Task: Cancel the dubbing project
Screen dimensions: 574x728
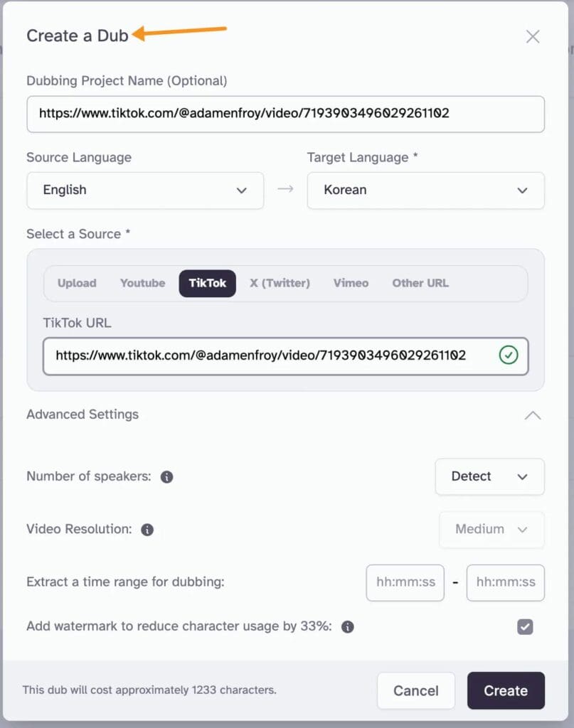Action: coord(416,690)
